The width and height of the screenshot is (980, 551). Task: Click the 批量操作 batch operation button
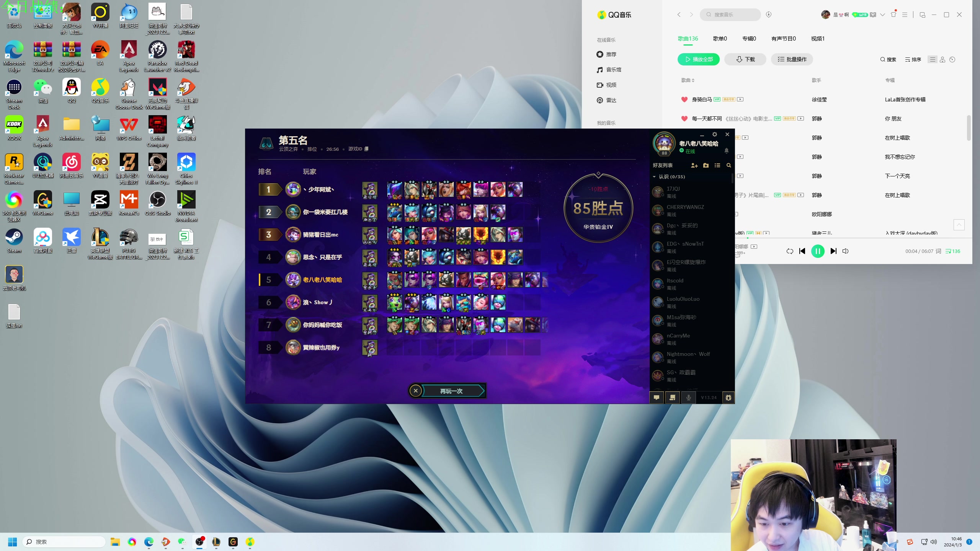792,59
